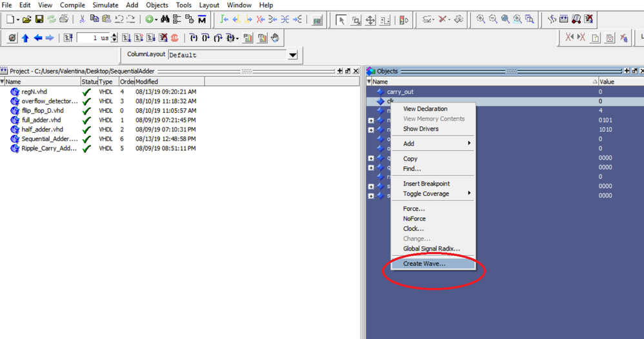Open the Add submenu in context menu
The width and height of the screenshot is (644, 339).
(x=432, y=144)
